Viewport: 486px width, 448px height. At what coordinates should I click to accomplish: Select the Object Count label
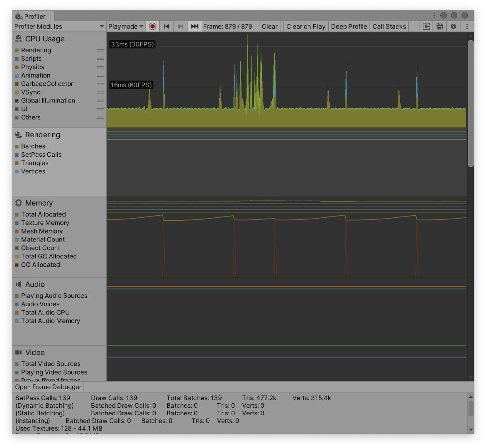[40, 248]
